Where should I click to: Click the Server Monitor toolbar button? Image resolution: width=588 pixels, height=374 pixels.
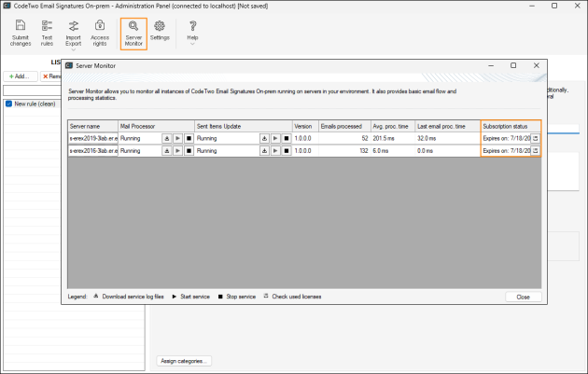[x=133, y=34]
